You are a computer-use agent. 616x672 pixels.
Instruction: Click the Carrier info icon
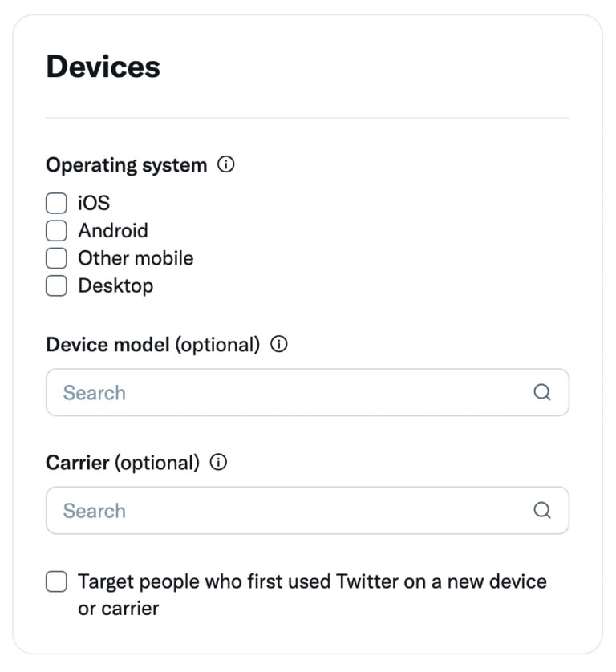[x=219, y=463]
